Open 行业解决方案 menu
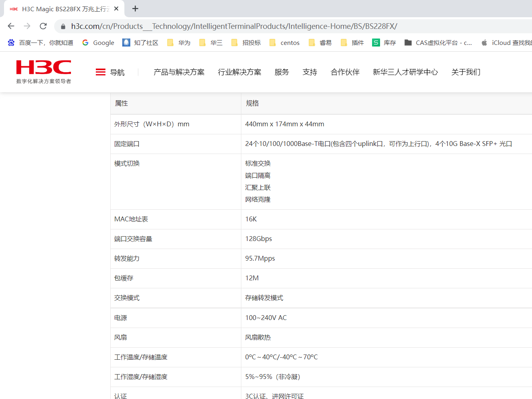Screen dimensions: 532x399 [239, 72]
